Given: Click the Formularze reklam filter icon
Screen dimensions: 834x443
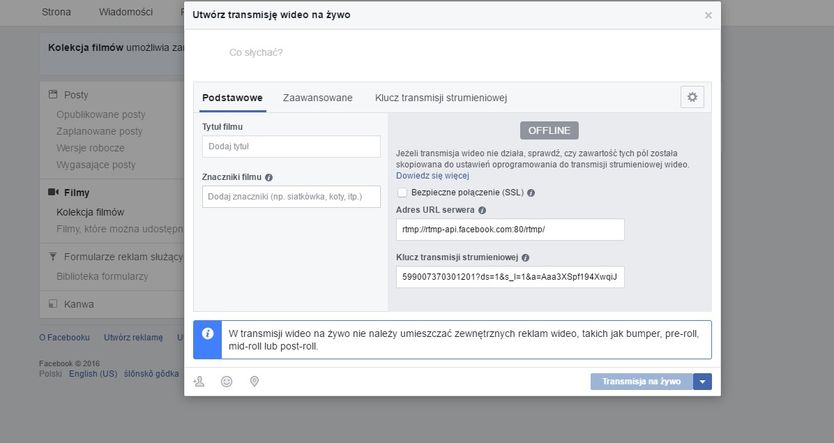Looking at the screenshot, I should [53, 257].
